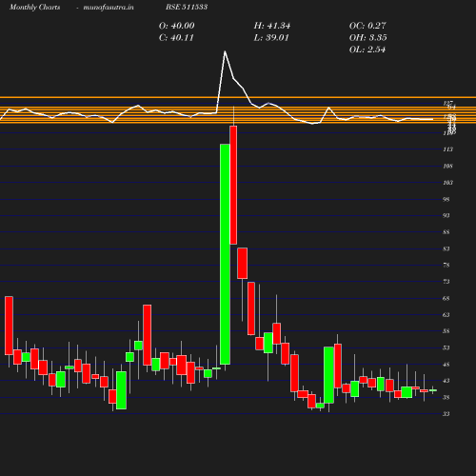Click the 63 price axis label

(x=446, y=315)
